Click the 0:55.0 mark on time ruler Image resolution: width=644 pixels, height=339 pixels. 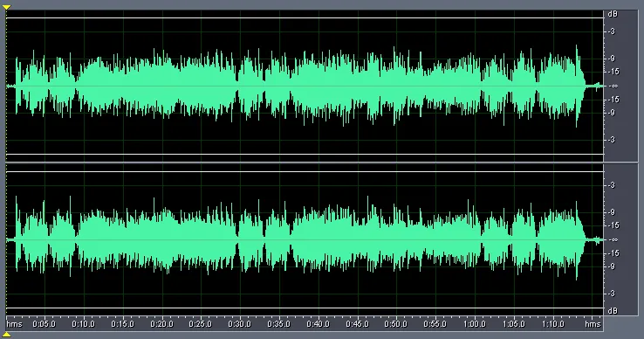pos(435,324)
